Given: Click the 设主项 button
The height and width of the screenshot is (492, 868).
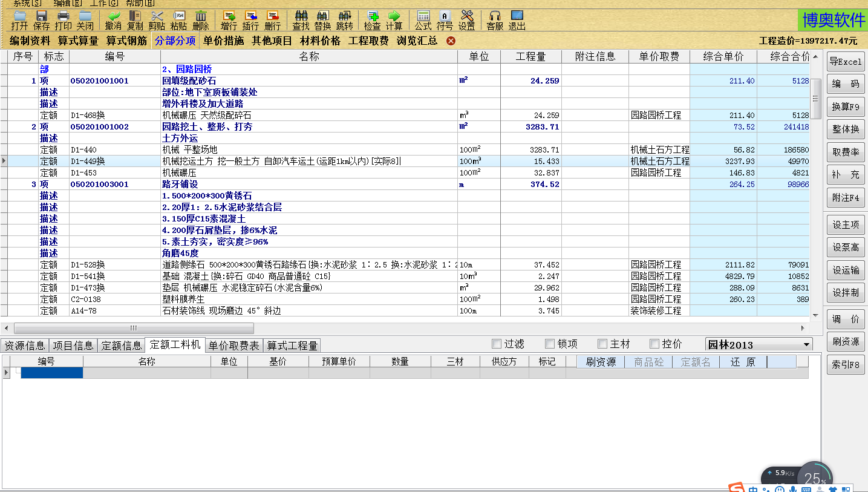Looking at the screenshot, I should (846, 225).
